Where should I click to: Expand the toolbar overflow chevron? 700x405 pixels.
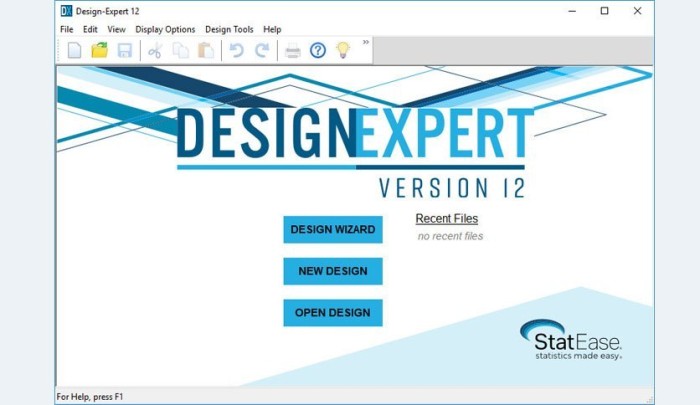pos(366,42)
